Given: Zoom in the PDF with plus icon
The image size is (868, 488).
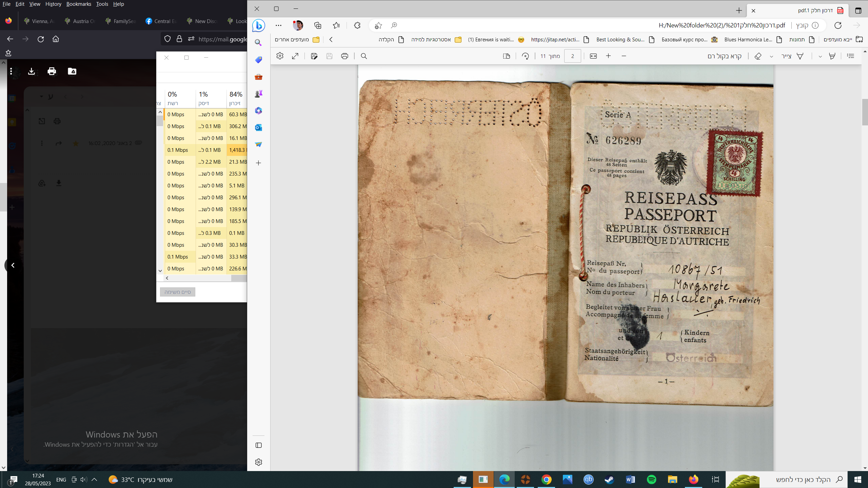Looking at the screenshot, I should pos(608,56).
